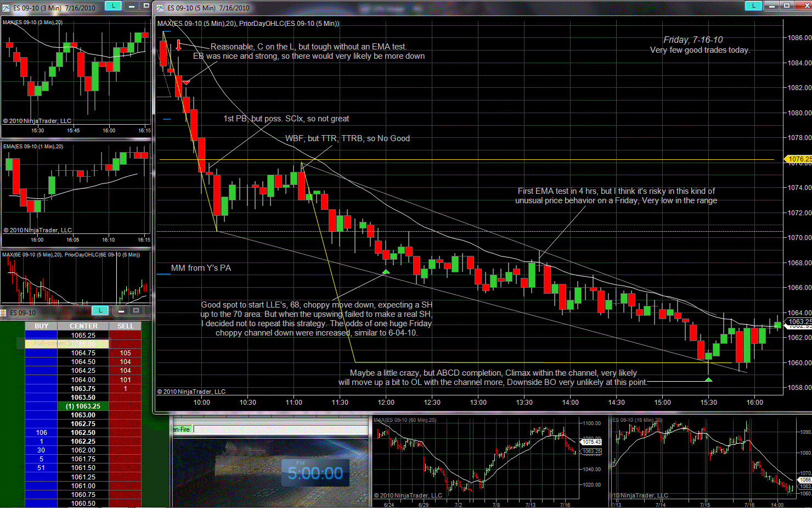Select the red down triangle below the arrow

point(186,82)
